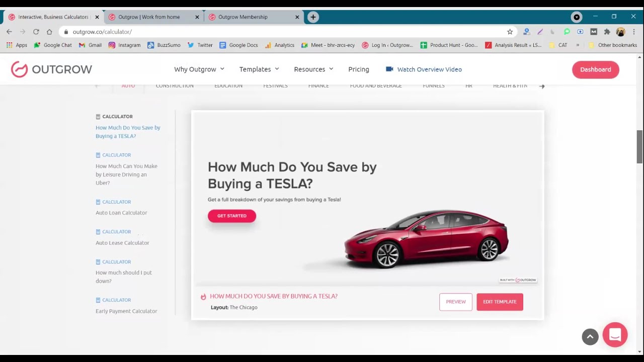The image size is (644, 362).
Task: Close the Outgrow Membership tab
Action: pos(297,17)
